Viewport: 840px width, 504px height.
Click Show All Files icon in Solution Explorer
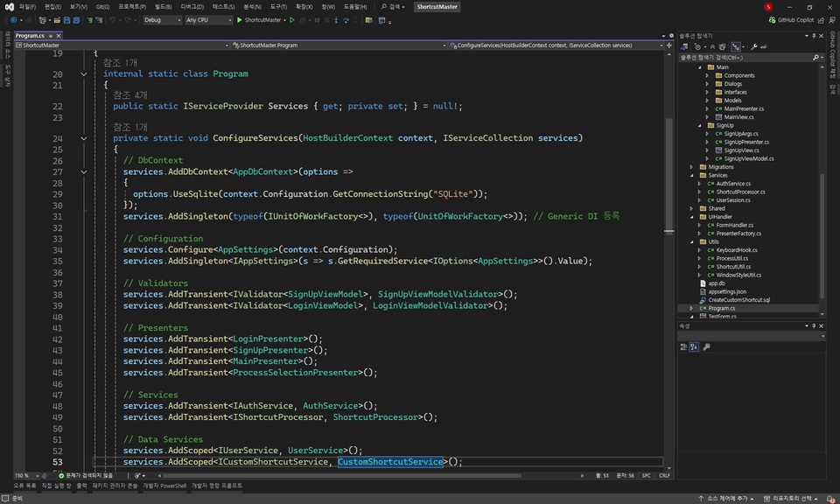point(722,46)
